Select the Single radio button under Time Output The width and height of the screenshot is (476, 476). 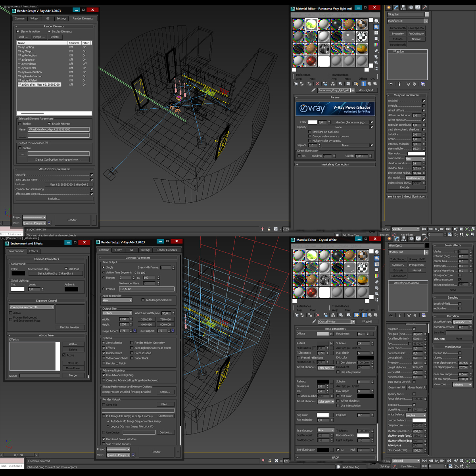click(104, 267)
